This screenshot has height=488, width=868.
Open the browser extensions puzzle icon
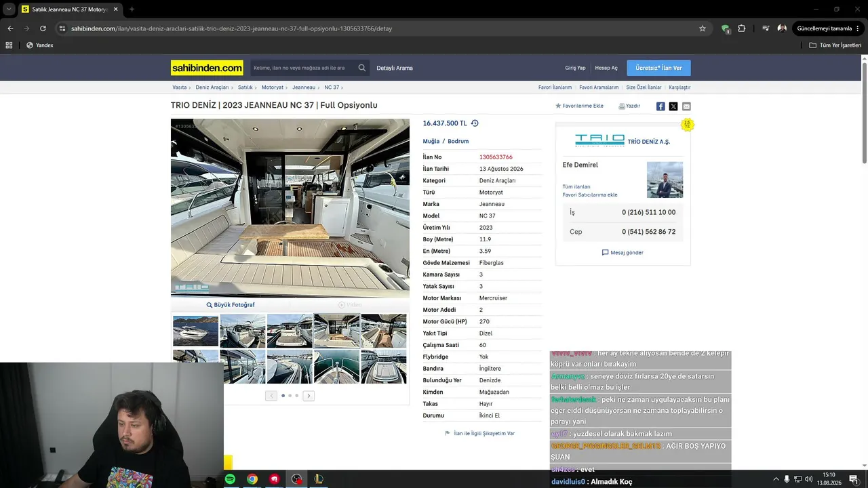tap(741, 28)
